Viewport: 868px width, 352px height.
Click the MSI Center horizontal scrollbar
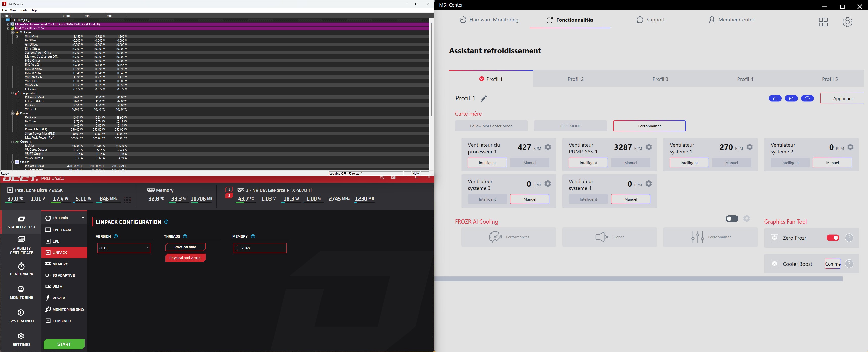(638, 279)
